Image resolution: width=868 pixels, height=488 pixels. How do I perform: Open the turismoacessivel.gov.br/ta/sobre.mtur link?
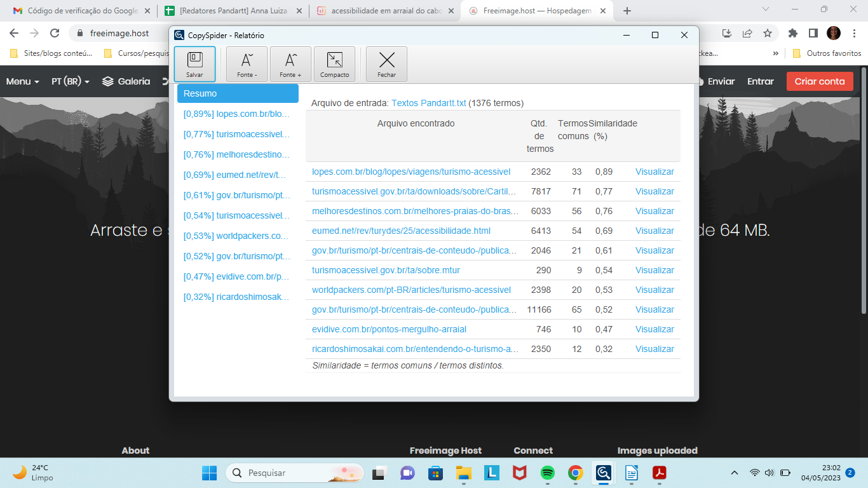[x=386, y=270]
